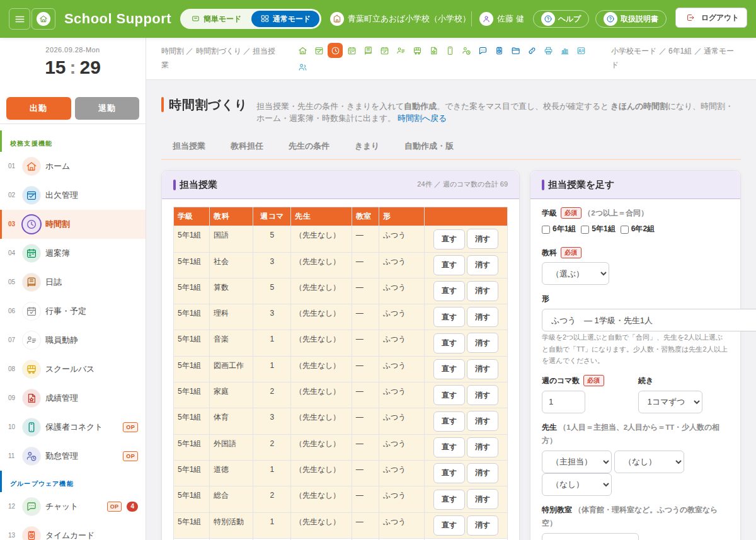
Task: Open the two-people users icon in top toolbar
Action: [302, 67]
